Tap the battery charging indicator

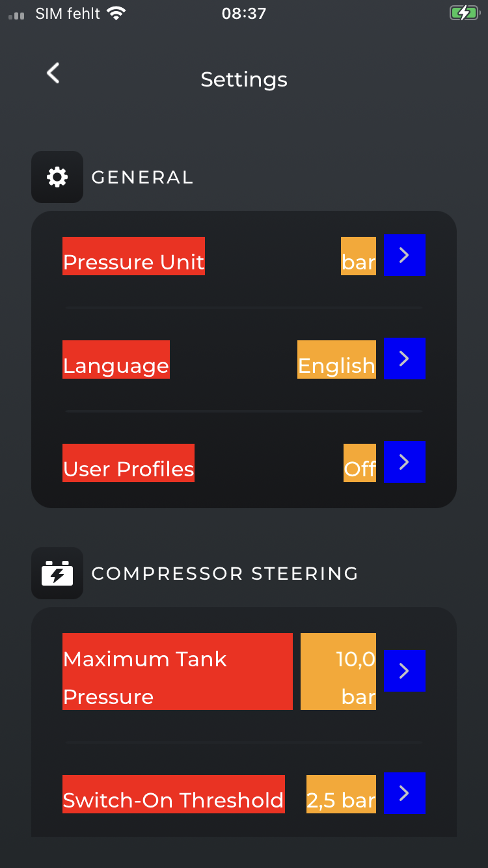pos(464,12)
